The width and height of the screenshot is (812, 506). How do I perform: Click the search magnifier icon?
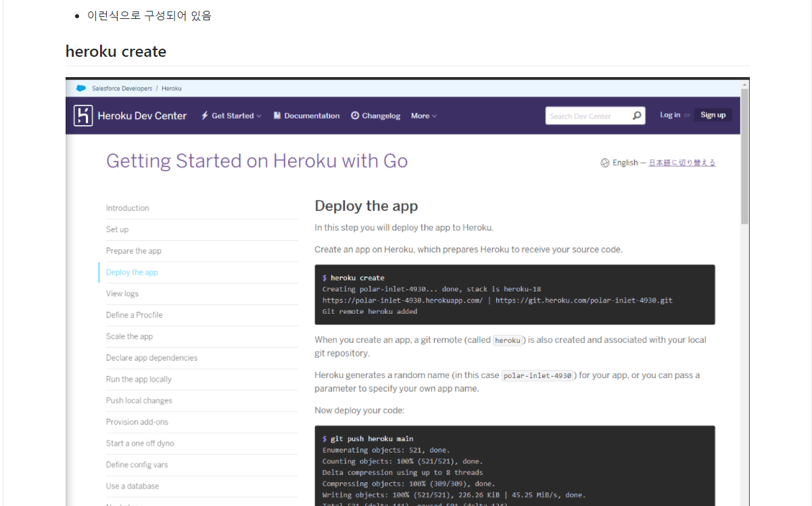pyautogui.click(x=637, y=116)
